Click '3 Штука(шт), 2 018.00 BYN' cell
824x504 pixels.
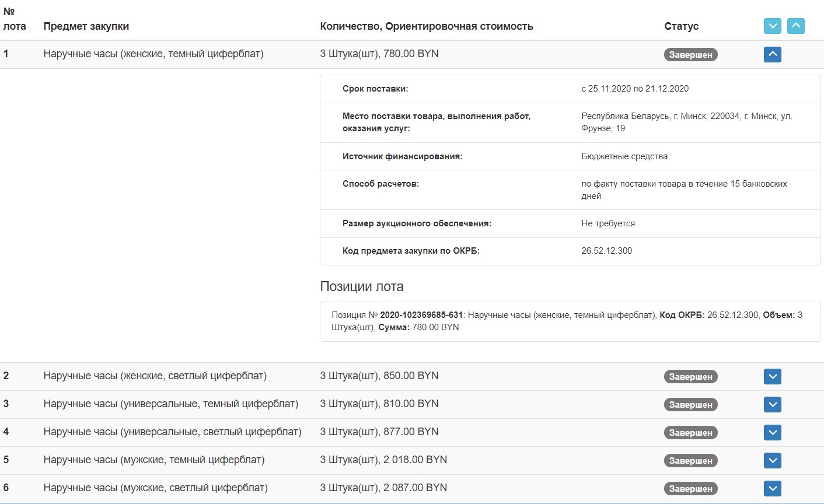383,460
